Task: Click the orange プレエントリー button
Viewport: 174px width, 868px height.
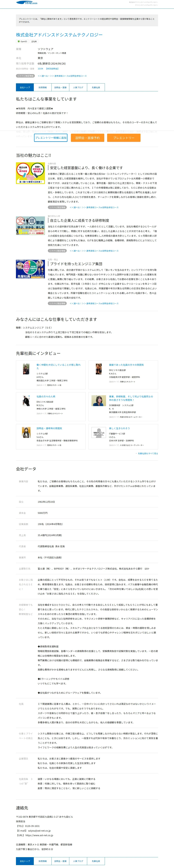Action: [x=124, y=138]
